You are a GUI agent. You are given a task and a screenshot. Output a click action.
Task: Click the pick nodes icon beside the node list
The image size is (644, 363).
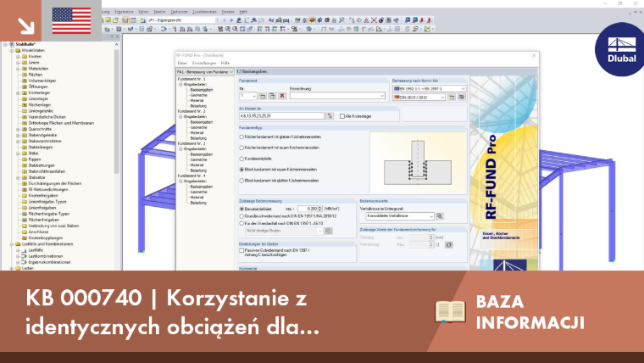point(330,116)
